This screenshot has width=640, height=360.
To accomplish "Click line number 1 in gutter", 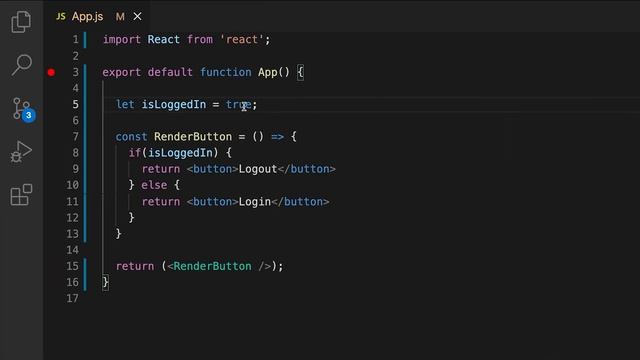I will tap(76, 40).
